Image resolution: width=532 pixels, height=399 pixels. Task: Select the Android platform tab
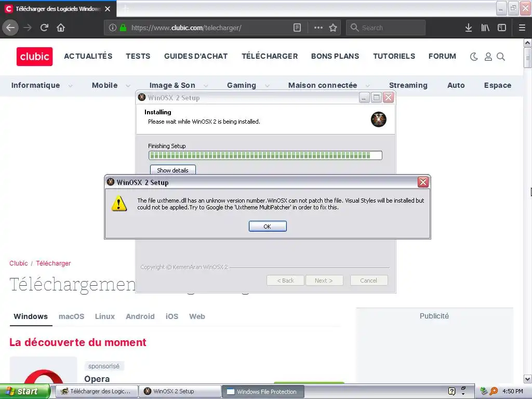coord(140,316)
